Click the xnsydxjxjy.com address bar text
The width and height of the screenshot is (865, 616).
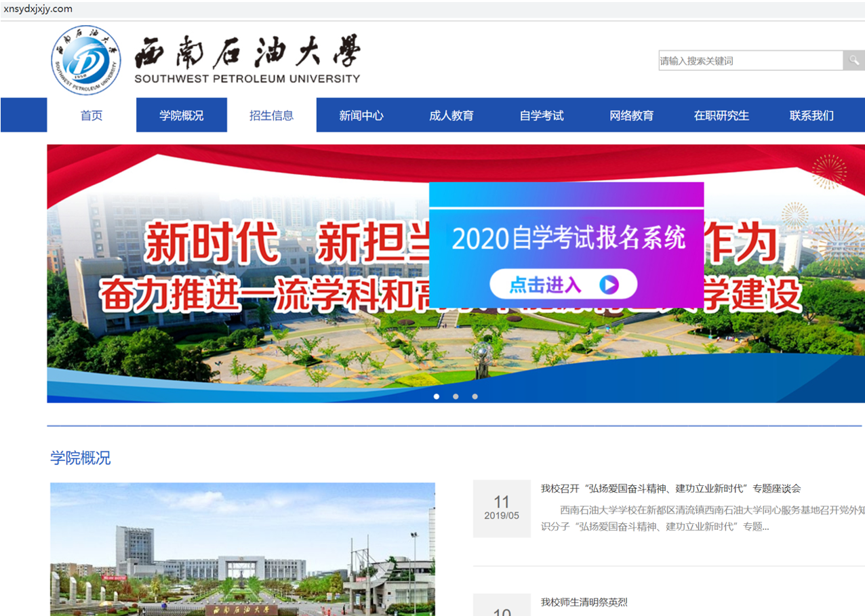pos(38,9)
